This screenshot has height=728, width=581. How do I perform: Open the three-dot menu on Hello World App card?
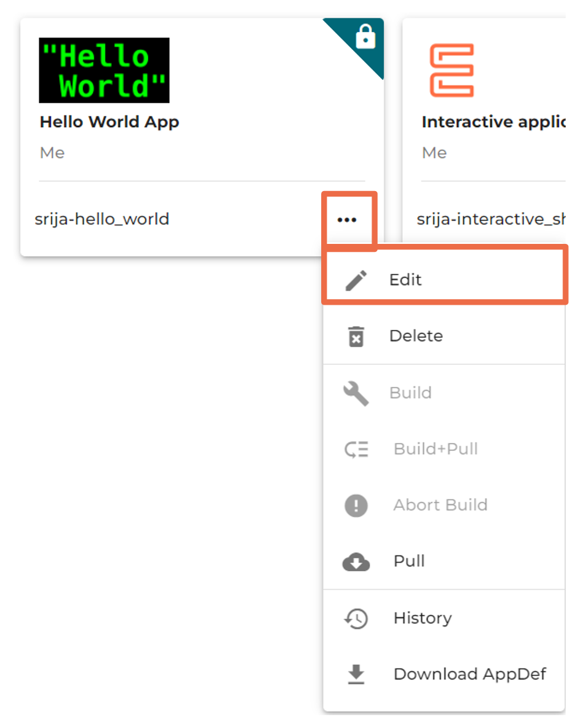(x=347, y=219)
